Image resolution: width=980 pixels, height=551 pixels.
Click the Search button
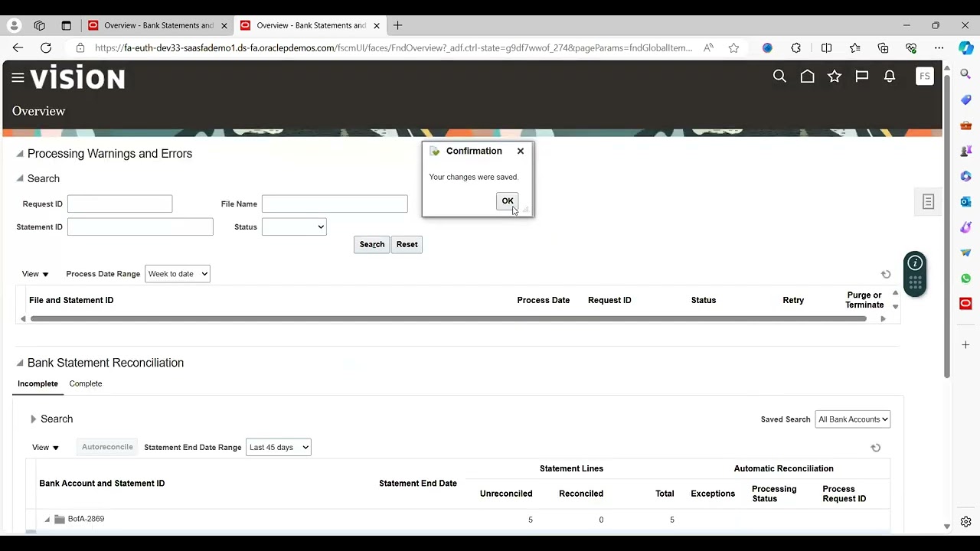[x=372, y=244]
